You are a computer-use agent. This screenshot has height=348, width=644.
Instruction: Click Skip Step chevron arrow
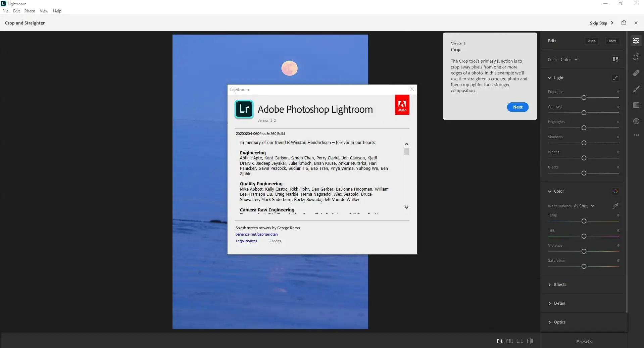click(x=612, y=23)
